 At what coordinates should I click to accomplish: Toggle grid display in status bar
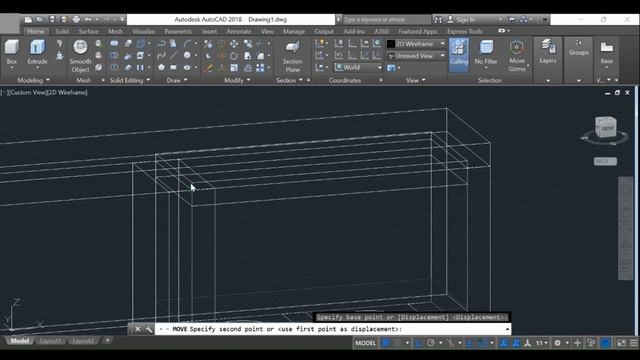(x=386, y=343)
